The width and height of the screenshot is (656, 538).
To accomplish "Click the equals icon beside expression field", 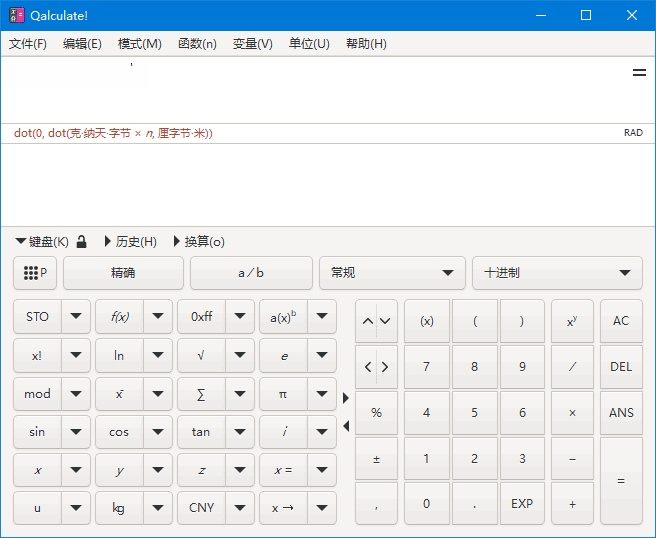I will tap(639, 73).
